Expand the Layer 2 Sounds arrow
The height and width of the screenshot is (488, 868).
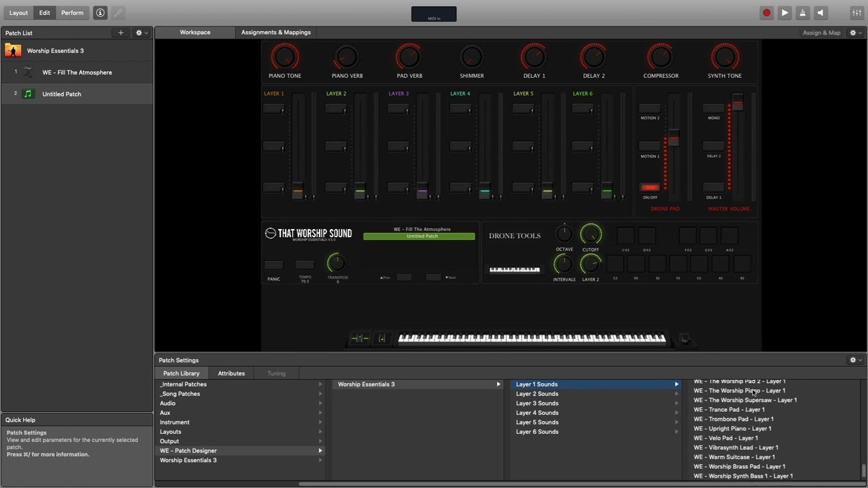coord(676,394)
